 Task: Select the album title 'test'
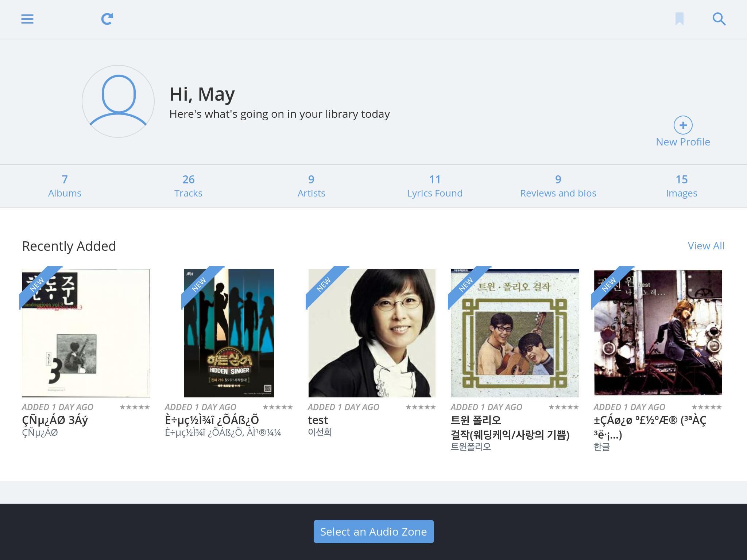(x=318, y=420)
